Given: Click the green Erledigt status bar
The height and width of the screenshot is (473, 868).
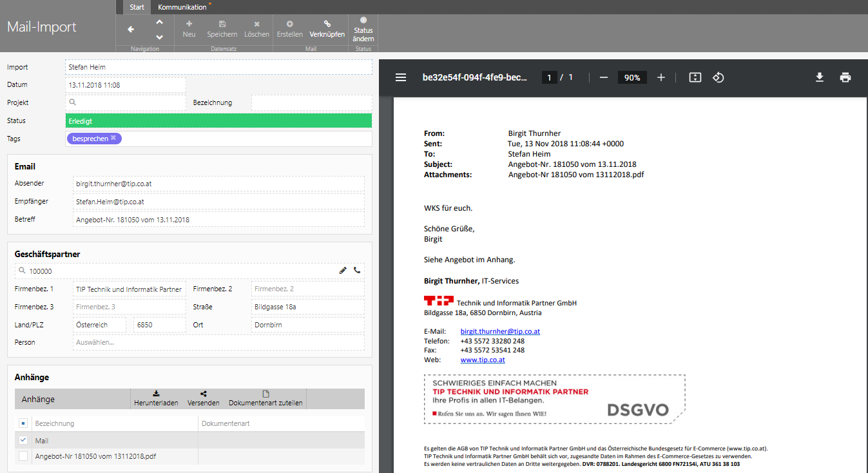Looking at the screenshot, I should [219, 121].
